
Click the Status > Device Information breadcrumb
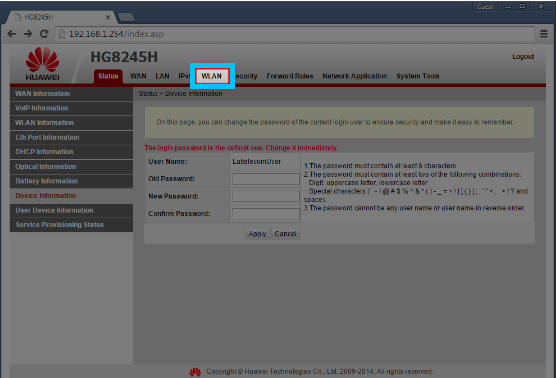pyautogui.click(x=180, y=94)
